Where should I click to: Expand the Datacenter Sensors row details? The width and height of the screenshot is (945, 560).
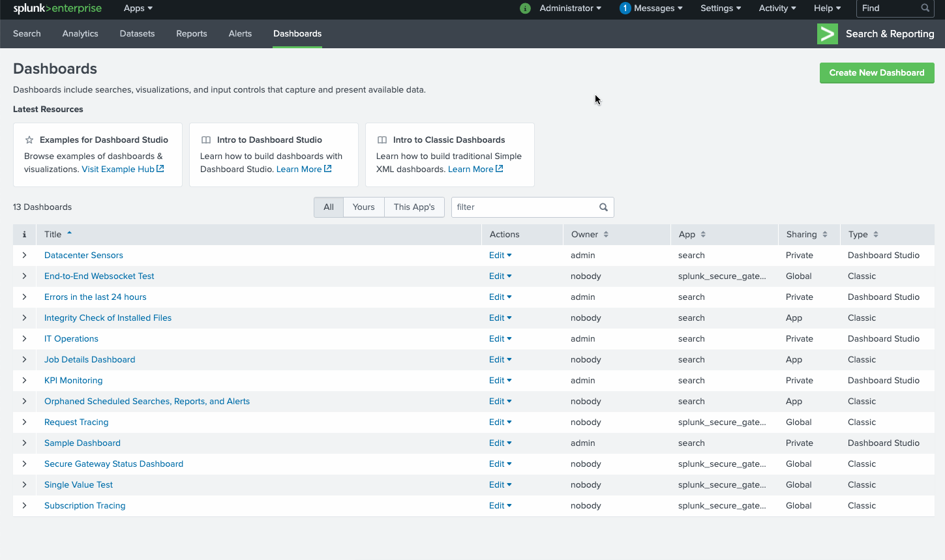coord(24,256)
